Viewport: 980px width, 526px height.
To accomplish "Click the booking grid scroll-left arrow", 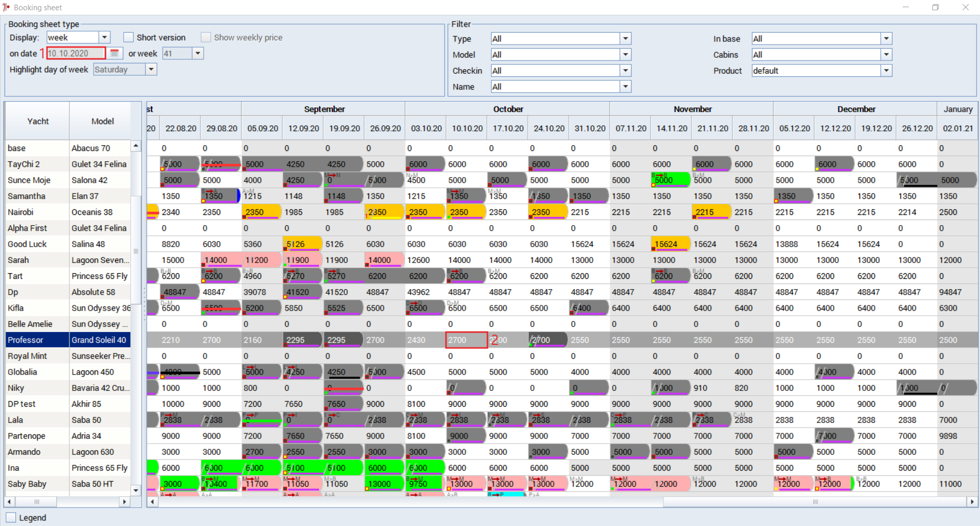I will 152,502.
